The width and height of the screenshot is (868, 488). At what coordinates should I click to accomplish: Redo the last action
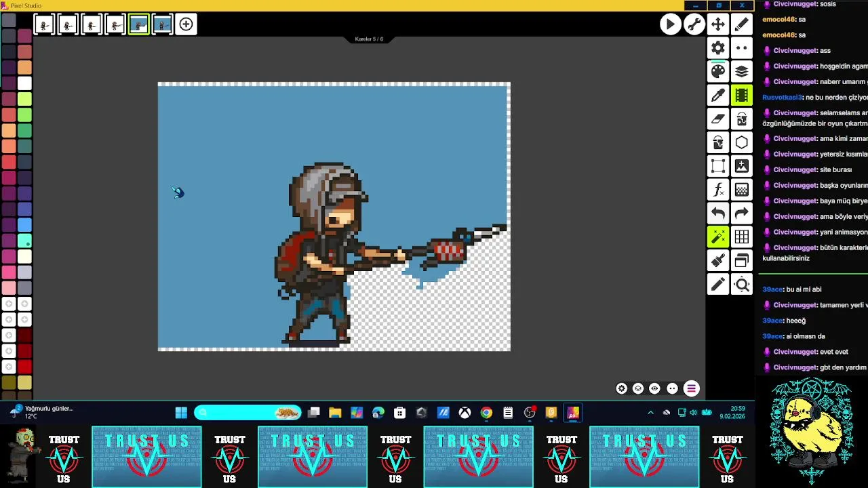click(x=742, y=213)
